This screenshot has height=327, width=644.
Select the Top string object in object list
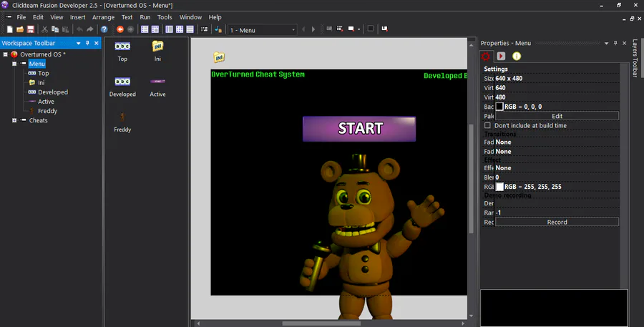[x=122, y=51]
